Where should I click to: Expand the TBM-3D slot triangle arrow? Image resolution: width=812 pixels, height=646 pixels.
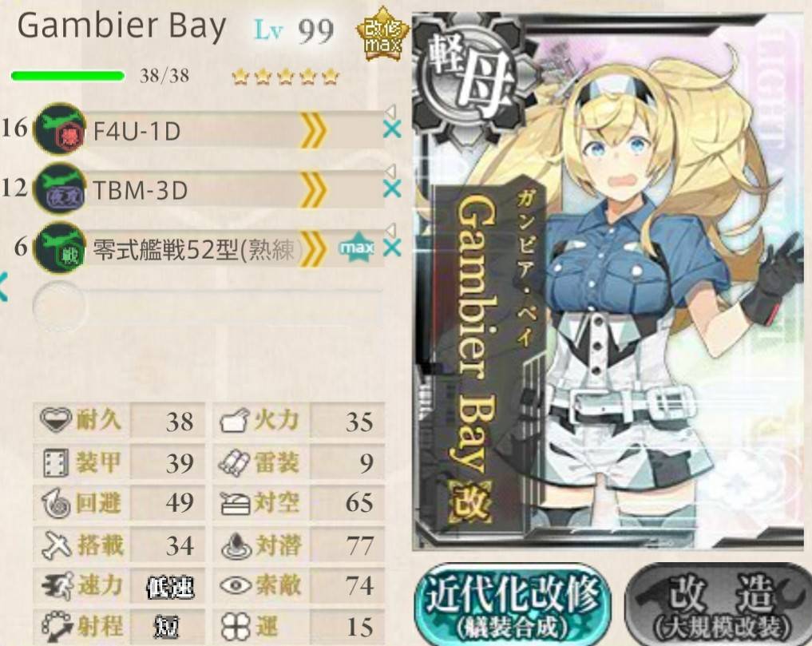click(390, 171)
